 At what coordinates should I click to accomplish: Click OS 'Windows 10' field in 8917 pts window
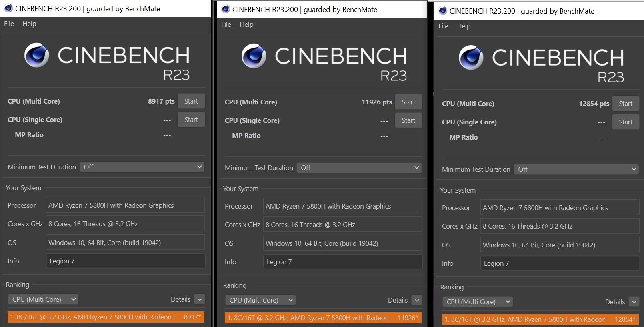pyautogui.click(x=126, y=243)
